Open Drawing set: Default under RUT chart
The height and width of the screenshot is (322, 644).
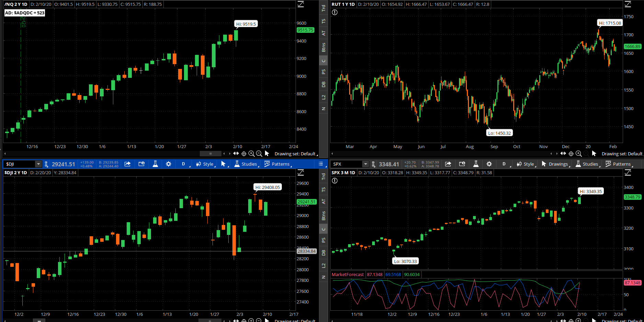click(622, 154)
